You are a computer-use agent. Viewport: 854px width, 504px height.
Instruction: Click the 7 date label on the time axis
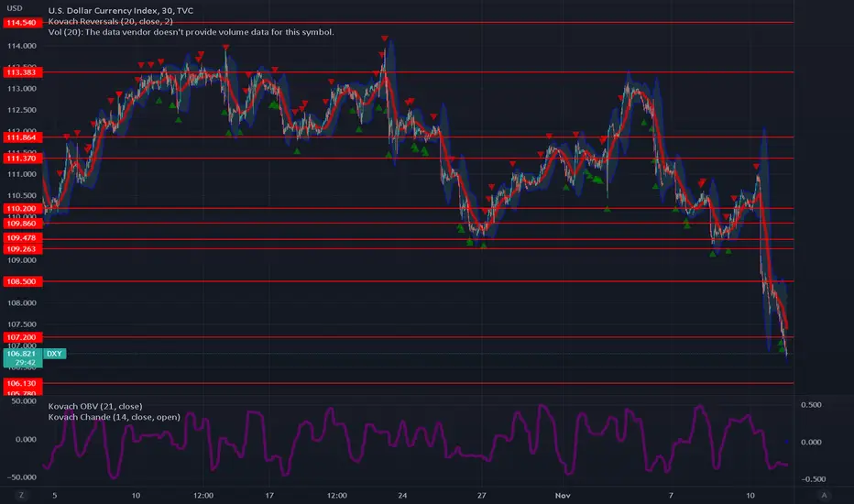click(671, 495)
